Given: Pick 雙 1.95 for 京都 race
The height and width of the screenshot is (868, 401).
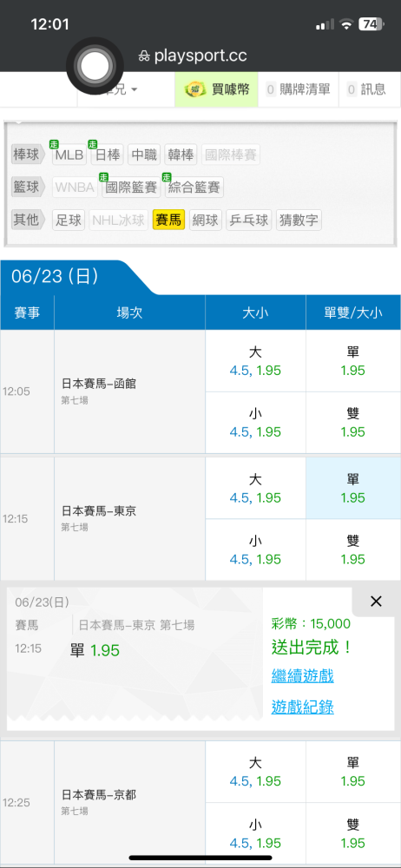Looking at the screenshot, I should click(352, 833).
